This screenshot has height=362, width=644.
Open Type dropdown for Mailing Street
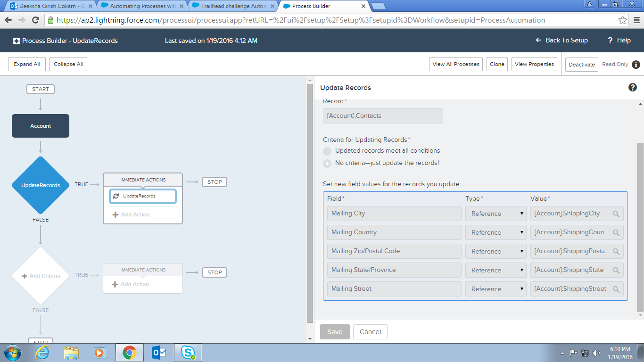pos(496,289)
